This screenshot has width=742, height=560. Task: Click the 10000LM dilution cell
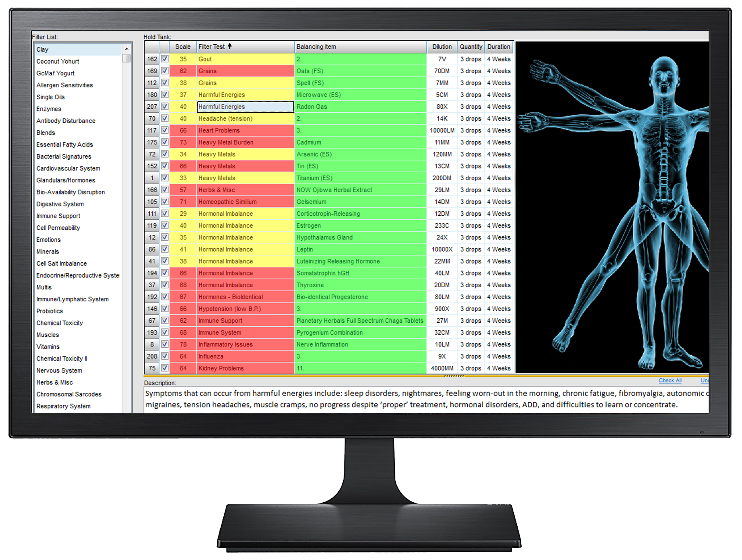pos(442,130)
